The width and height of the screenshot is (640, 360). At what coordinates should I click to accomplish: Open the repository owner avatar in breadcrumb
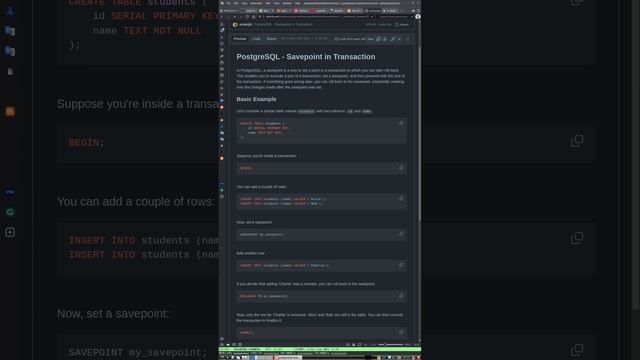pos(235,24)
